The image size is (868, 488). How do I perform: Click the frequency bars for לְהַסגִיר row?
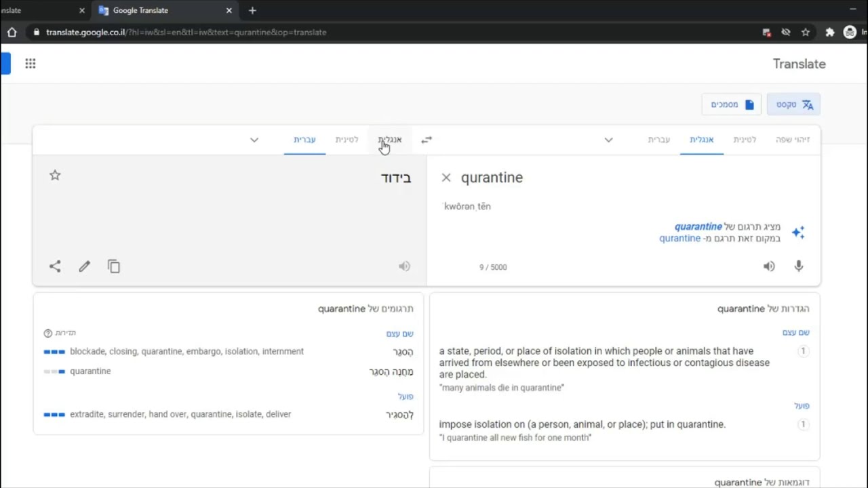(x=54, y=414)
